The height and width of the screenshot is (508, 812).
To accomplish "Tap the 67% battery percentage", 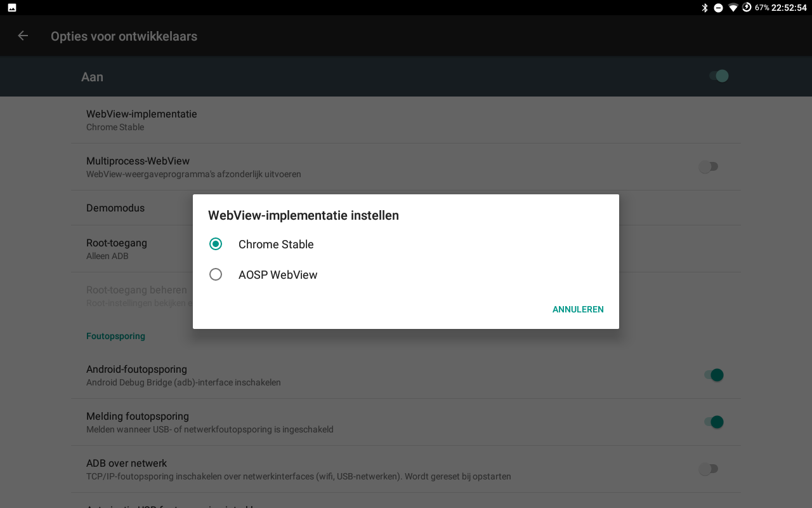I will [762, 8].
